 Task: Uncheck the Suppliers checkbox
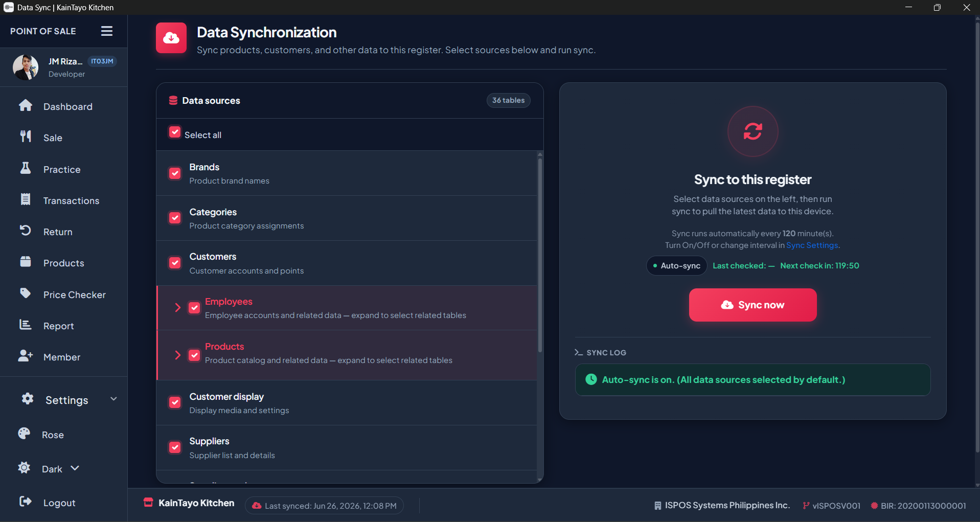tap(175, 448)
